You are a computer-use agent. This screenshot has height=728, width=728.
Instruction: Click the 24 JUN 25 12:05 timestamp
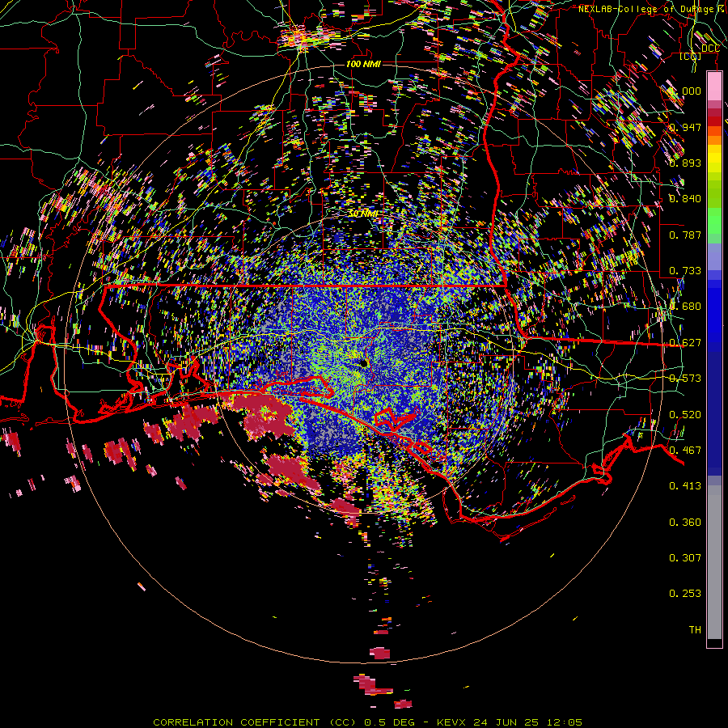click(x=528, y=722)
